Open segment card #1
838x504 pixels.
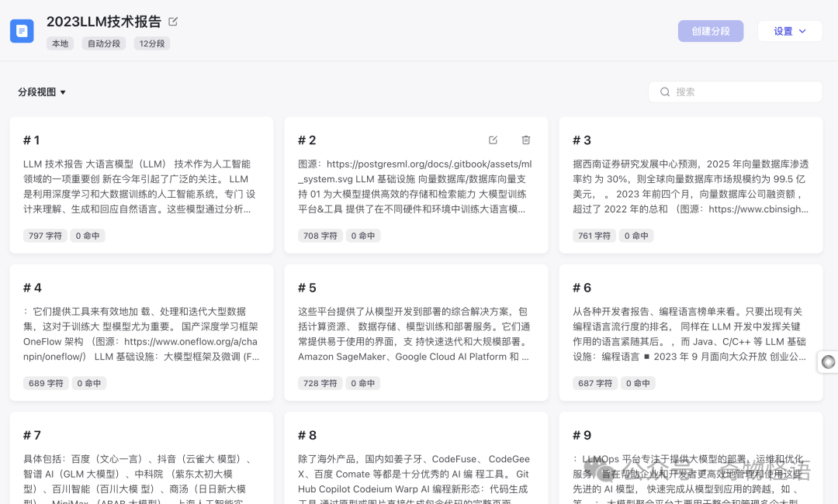click(141, 185)
